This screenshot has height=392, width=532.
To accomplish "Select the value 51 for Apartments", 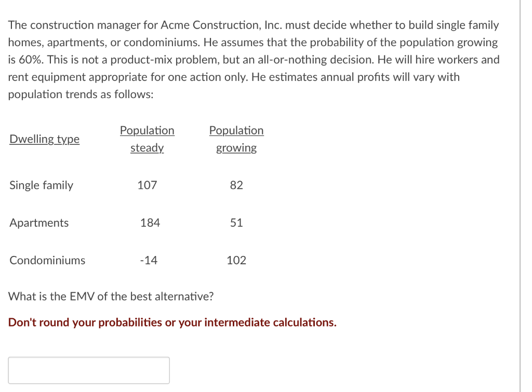I will 237,223.
